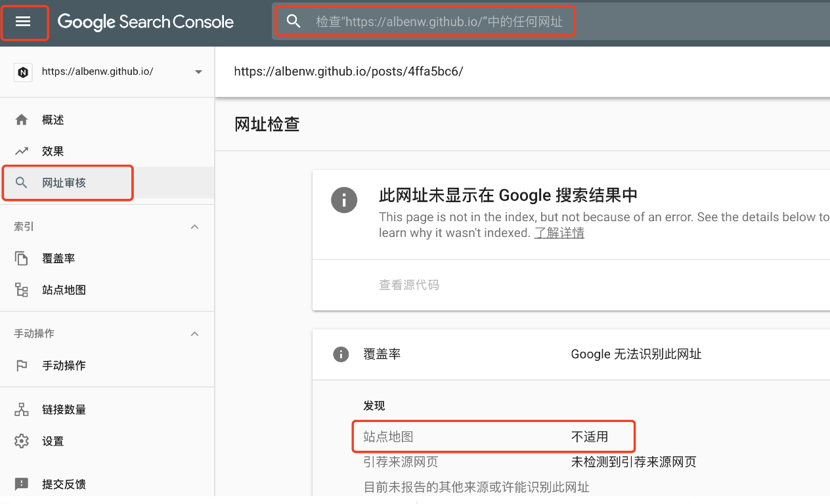Screen dimensions: 830x504
Task: Click the Google Search Console logo
Action: pos(146,22)
